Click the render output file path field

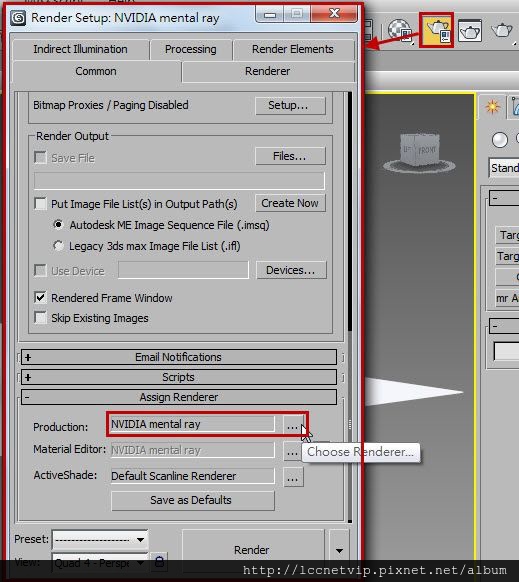[179, 181]
